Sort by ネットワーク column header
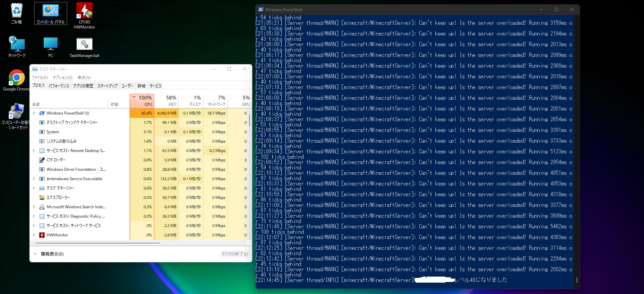Viewport: 644px width, 294px height. click(x=215, y=101)
